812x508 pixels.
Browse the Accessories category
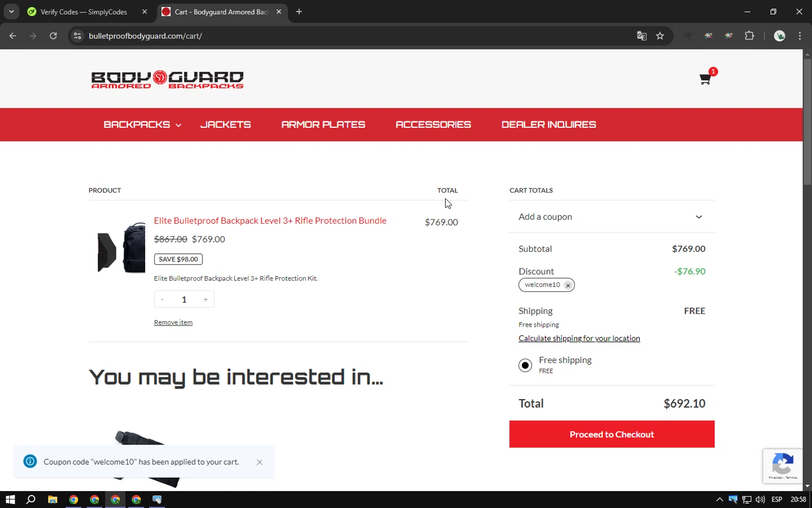pyautogui.click(x=433, y=125)
